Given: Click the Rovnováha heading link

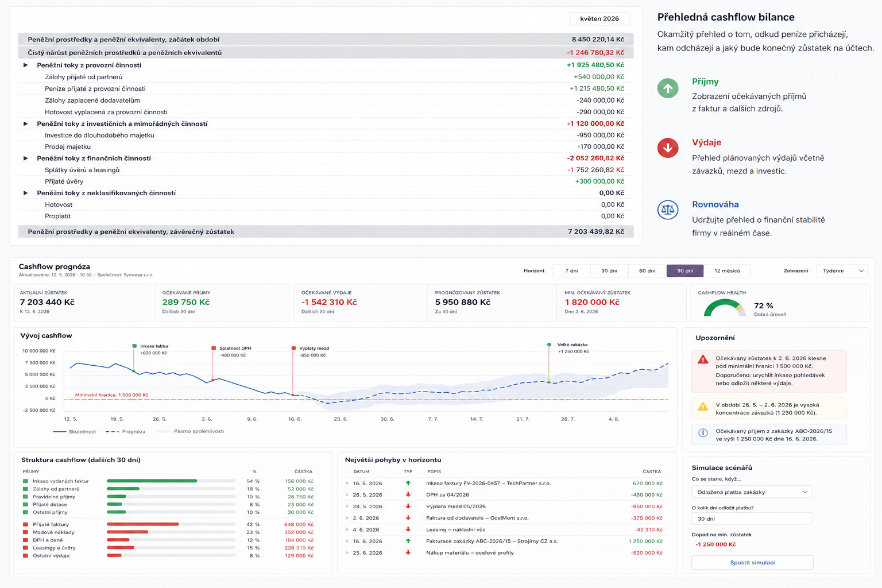Looking at the screenshot, I should tap(715, 204).
